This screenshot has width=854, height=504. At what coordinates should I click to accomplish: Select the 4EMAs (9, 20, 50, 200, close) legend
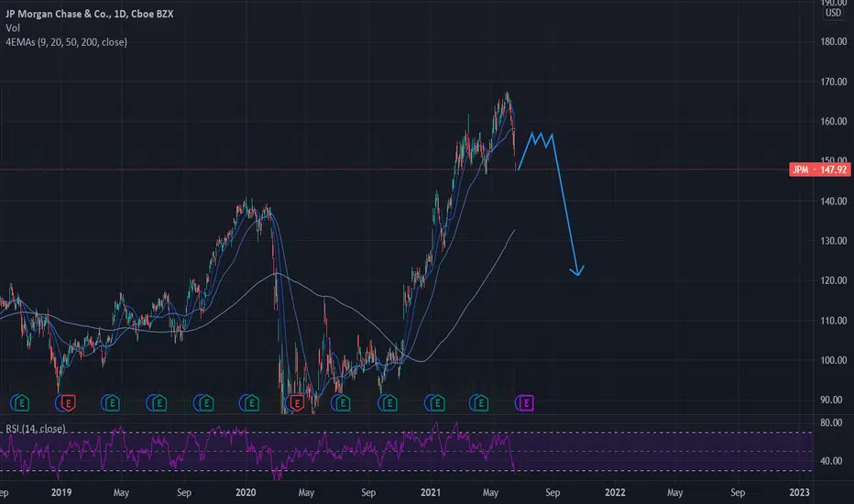tap(67, 42)
